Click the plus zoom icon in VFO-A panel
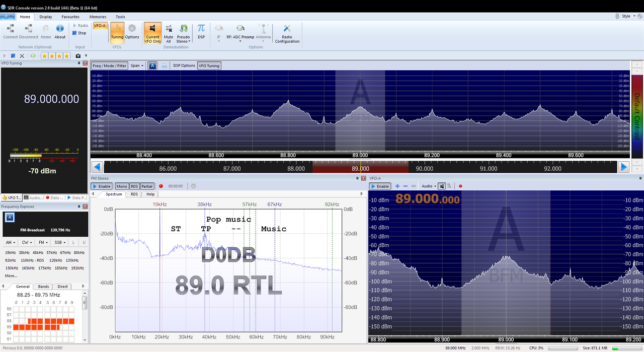 397,186
